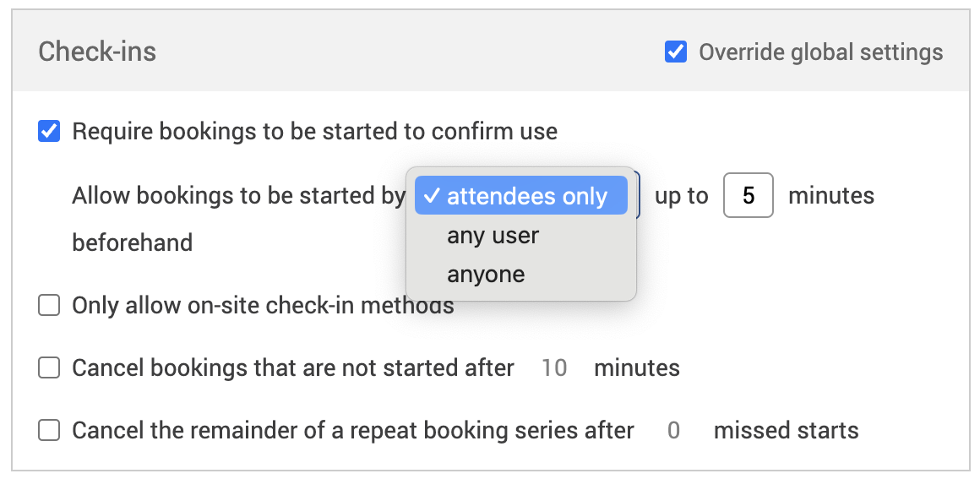Image resolution: width=980 pixels, height=479 pixels.
Task: Click the Check-ins section heading
Action: [x=97, y=52]
